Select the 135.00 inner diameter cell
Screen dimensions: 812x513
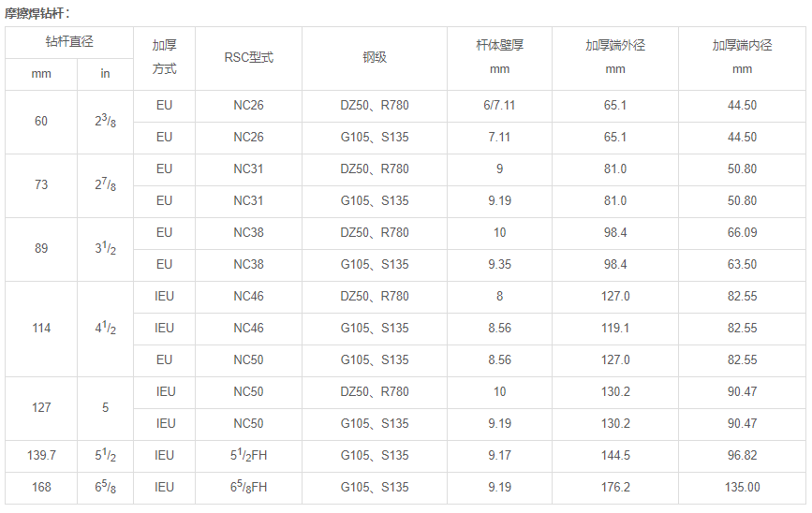coord(742,487)
